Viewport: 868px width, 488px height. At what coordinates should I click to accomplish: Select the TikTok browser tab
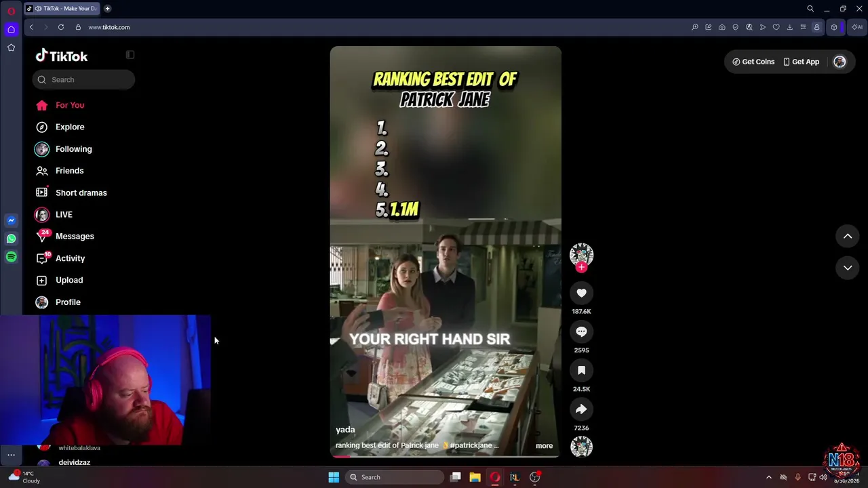[x=62, y=9]
